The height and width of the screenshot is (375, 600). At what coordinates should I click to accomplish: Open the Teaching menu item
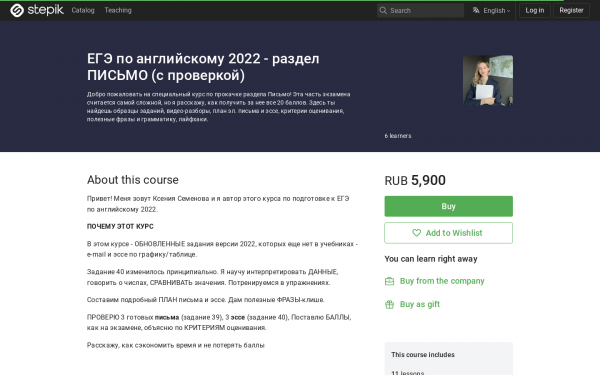(x=118, y=10)
